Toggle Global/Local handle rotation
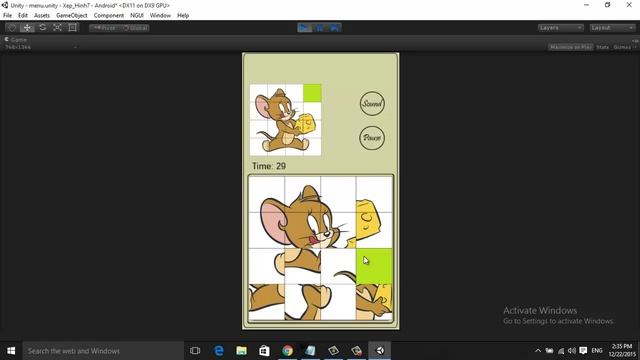The width and height of the screenshot is (640, 360). click(x=135, y=28)
